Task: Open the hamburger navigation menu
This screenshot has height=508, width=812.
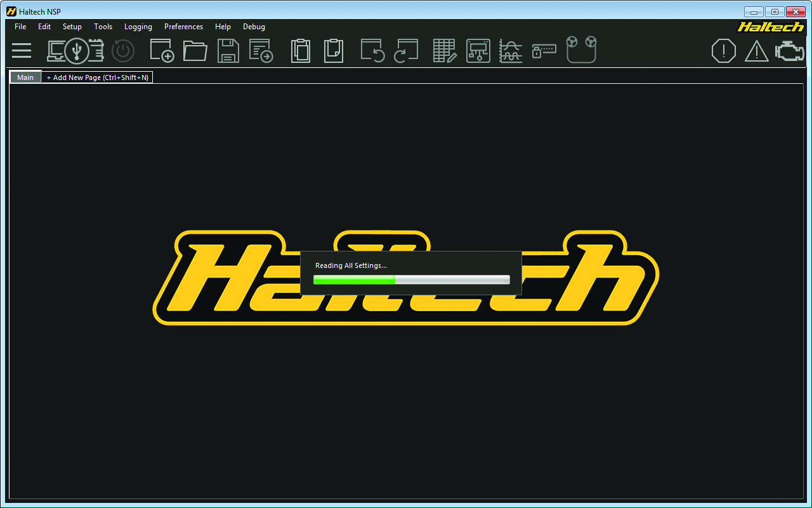Action: (22, 51)
